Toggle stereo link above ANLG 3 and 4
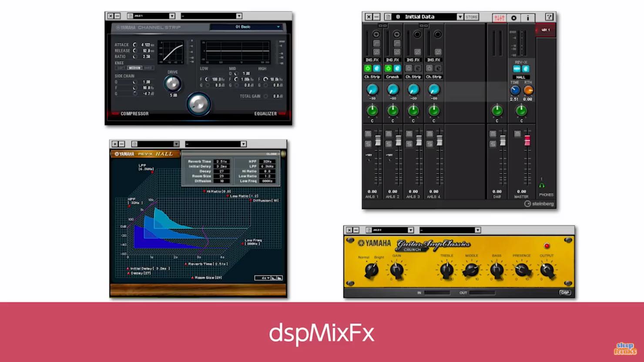The width and height of the screenshot is (644, 362). (x=424, y=26)
